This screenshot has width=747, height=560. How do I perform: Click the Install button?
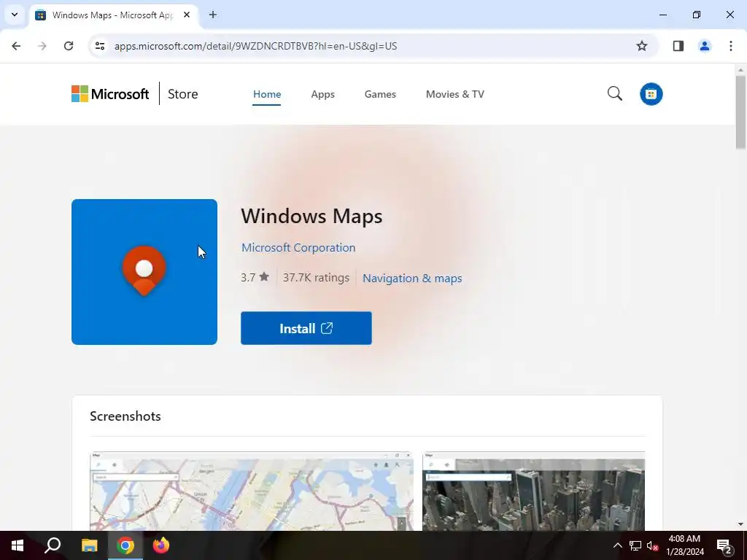306,328
